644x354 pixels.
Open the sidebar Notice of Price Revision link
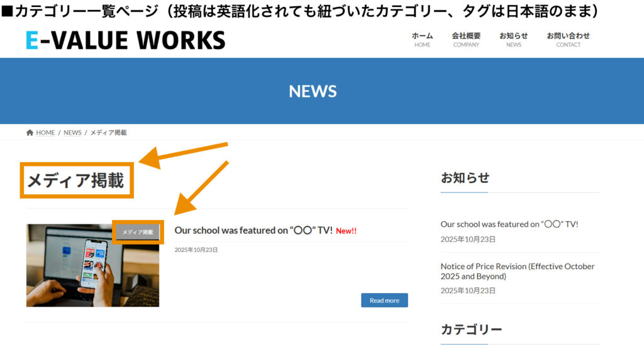[517, 271]
